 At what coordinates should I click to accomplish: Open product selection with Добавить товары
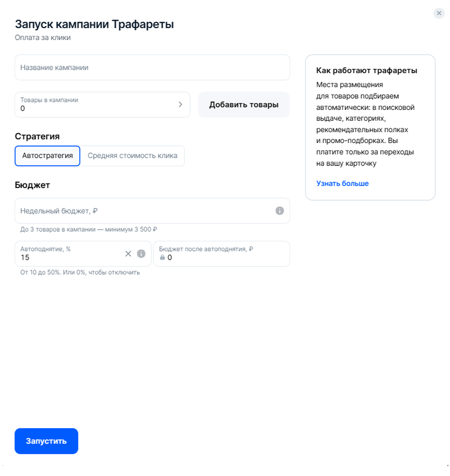tap(244, 104)
